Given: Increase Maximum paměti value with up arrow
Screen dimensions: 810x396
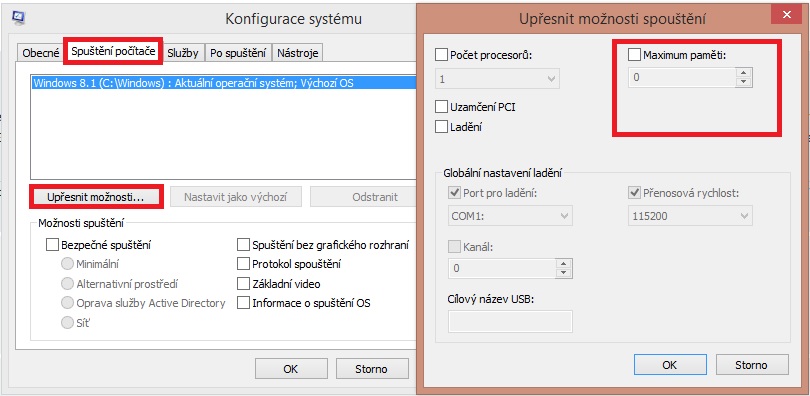Looking at the screenshot, I should click(744, 73).
